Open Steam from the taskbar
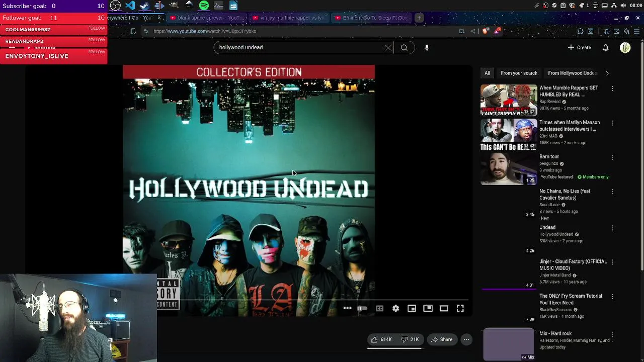 tap(144, 6)
